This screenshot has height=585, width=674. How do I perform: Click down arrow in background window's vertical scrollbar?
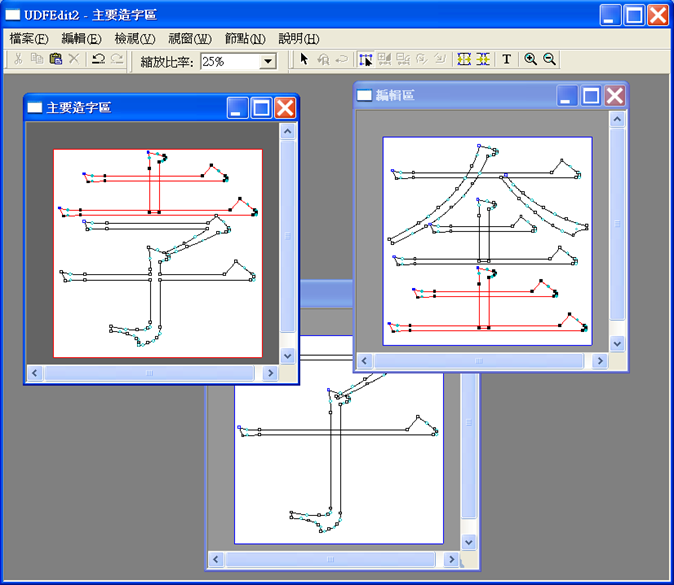[x=469, y=542]
